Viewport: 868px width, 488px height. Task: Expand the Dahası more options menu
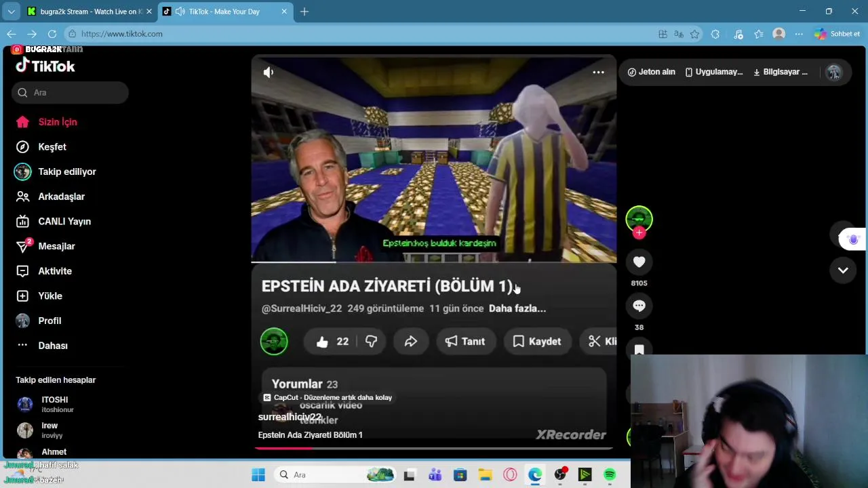click(x=41, y=346)
